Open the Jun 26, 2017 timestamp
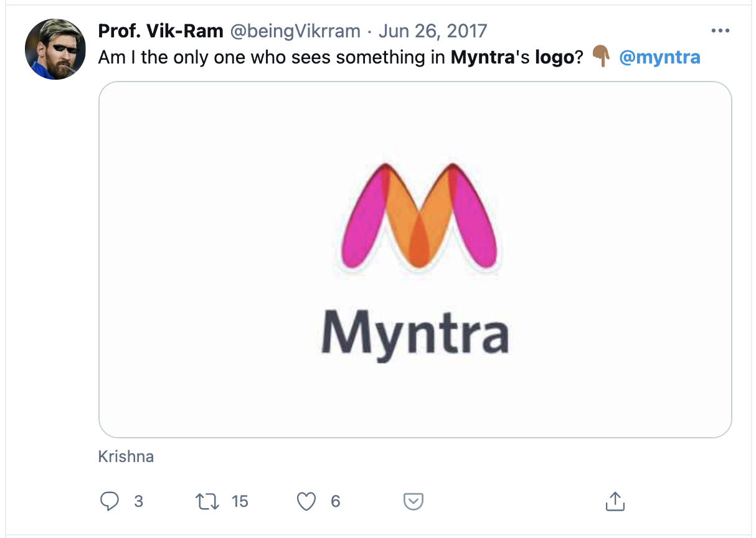The width and height of the screenshot is (756, 538). tap(433, 31)
